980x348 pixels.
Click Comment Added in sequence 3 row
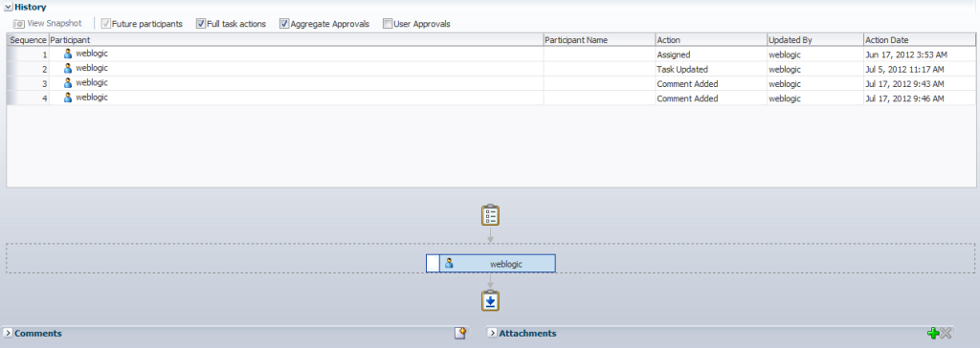click(687, 84)
